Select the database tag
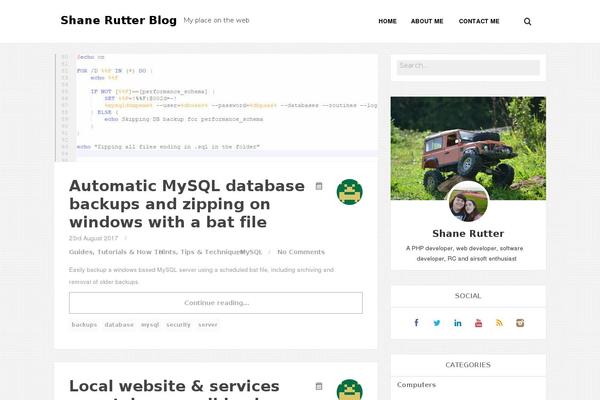Screen dimensions: 600x400 (x=119, y=325)
